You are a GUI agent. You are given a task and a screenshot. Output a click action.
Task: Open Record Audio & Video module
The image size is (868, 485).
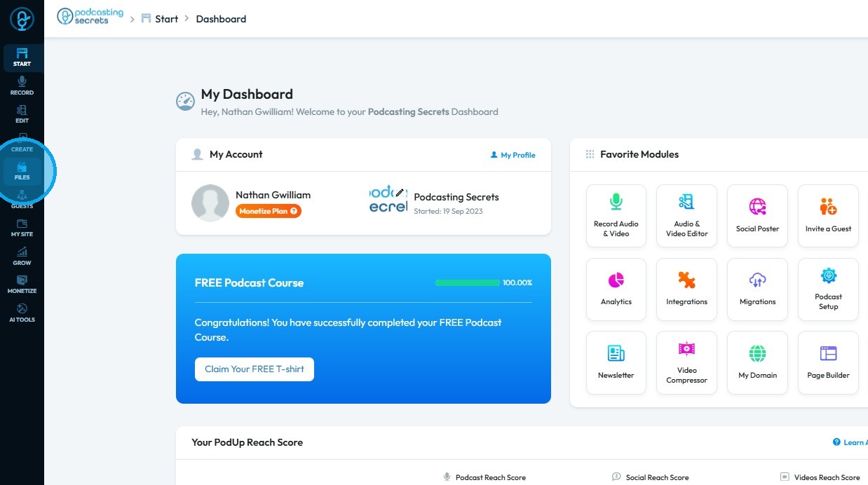pyautogui.click(x=616, y=216)
